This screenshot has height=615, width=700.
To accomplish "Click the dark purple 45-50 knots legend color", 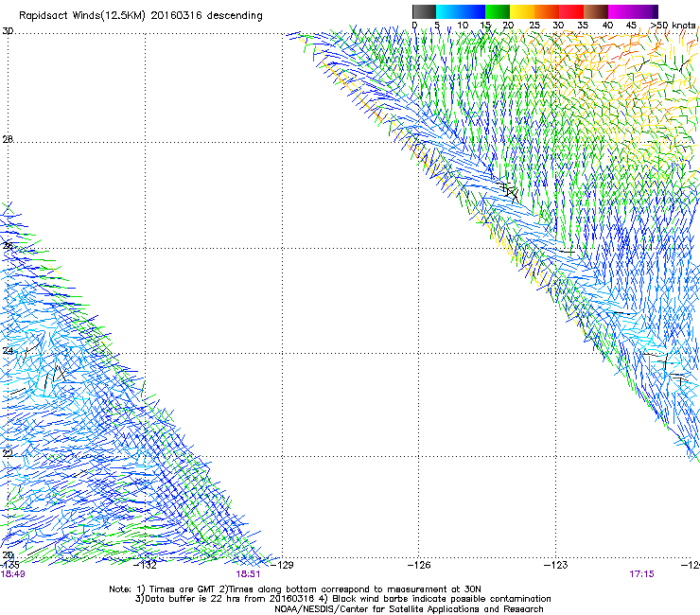I will [645, 11].
